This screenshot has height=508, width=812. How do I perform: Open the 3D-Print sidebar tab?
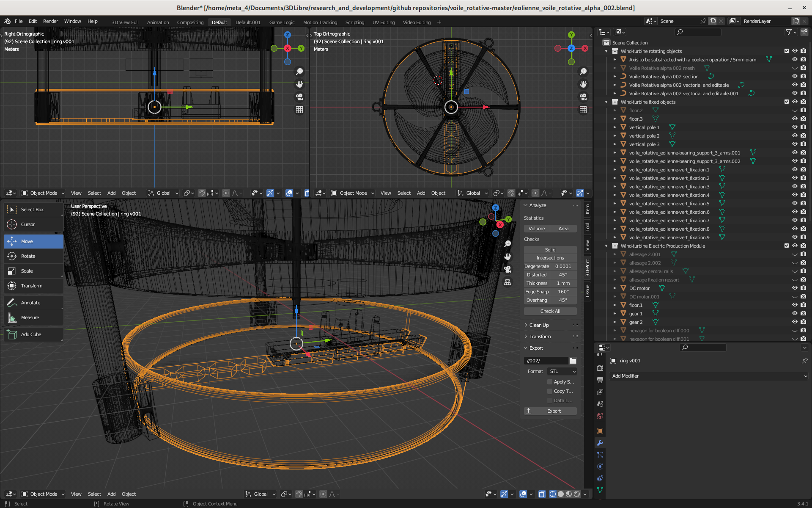pyautogui.click(x=587, y=268)
